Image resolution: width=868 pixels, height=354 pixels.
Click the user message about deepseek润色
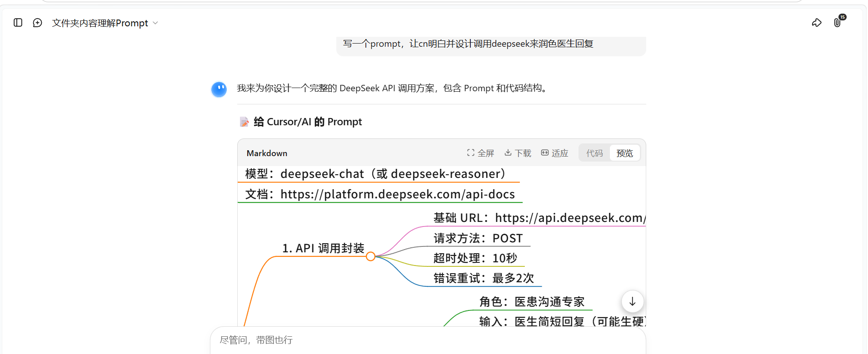pyautogui.click(x=468, y=44)
